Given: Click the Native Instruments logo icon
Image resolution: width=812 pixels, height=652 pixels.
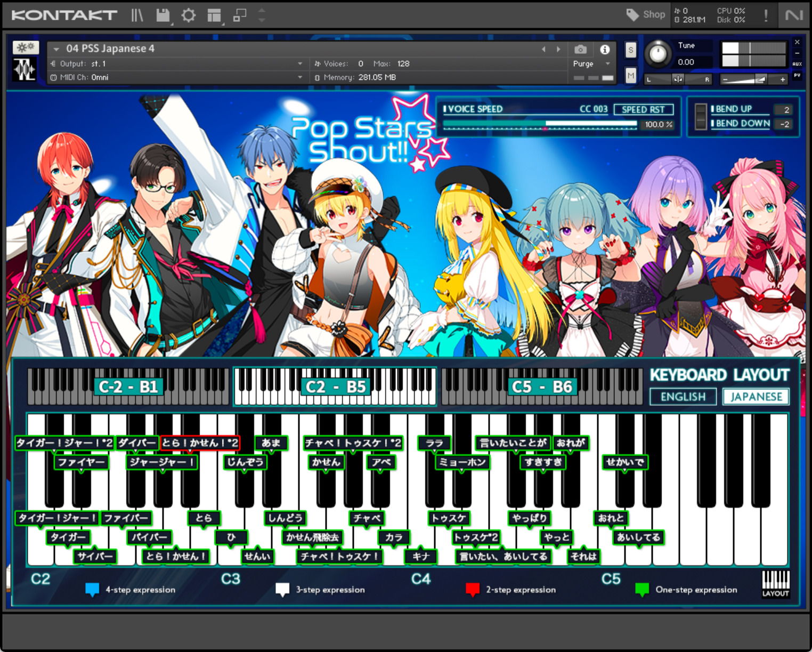Looking at the screenshot, I should coord(794,15).
